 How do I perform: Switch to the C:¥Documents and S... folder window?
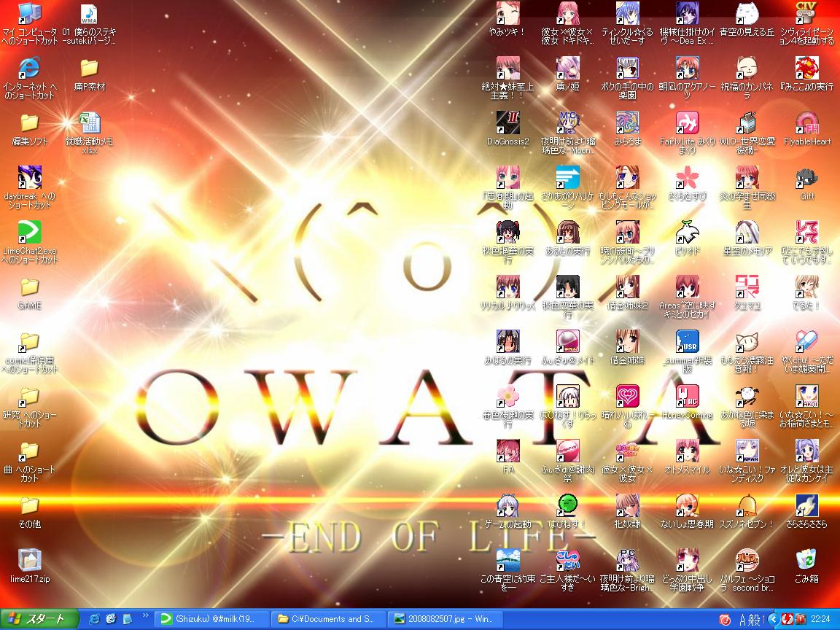tap(327, 619)
